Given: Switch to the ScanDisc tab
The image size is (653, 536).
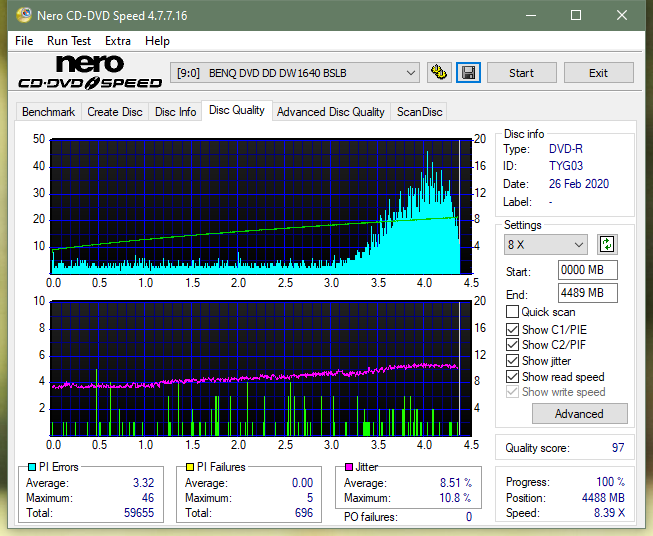Looking at the screenshot, I should point(419,112).
